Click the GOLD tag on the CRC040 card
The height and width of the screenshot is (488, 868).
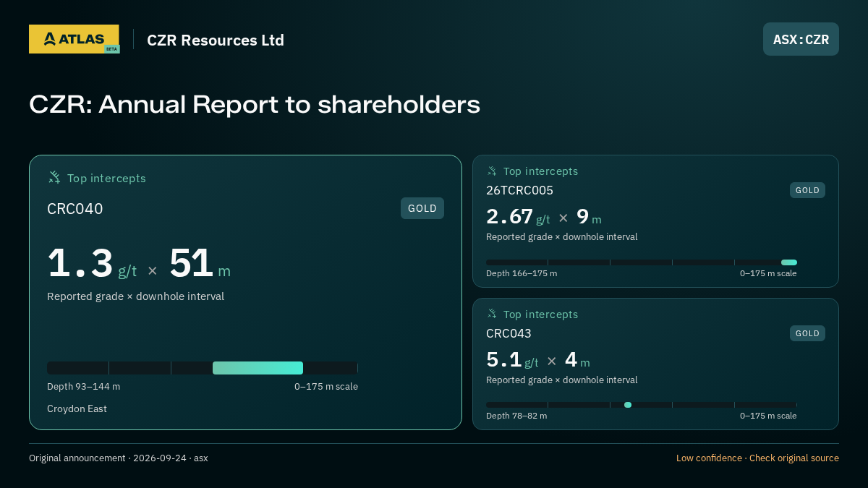pos(422,208)
